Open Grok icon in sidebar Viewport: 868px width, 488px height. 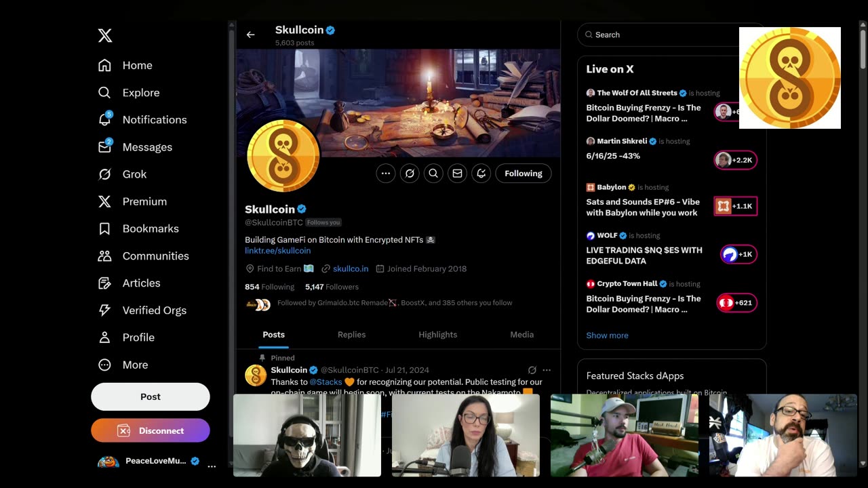[x=104, y=174]
